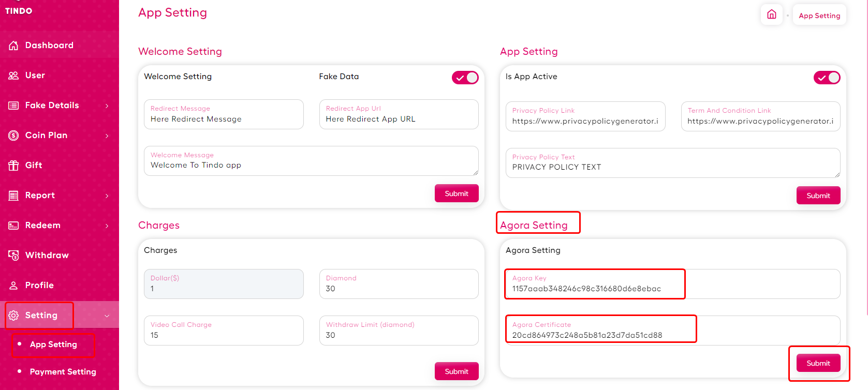868x390 pixels.
Task: Click the Coin Plan icon
Action: coord(13,136)
